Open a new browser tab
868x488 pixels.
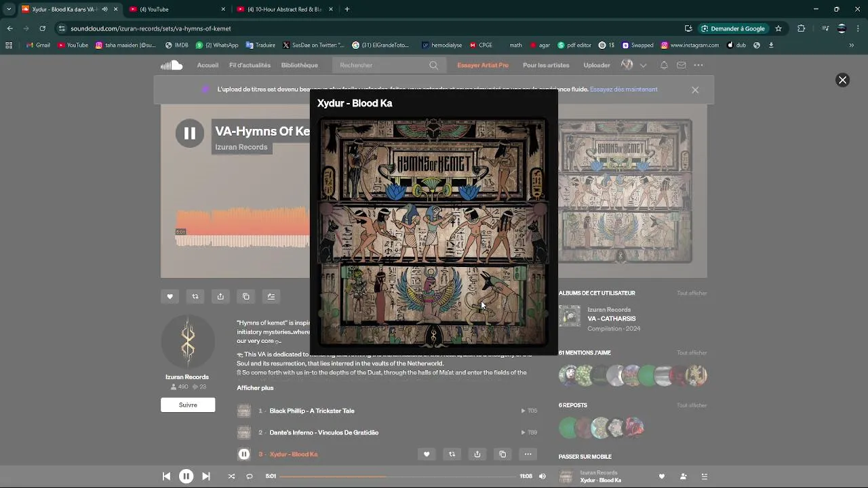[x=347, y=9]
